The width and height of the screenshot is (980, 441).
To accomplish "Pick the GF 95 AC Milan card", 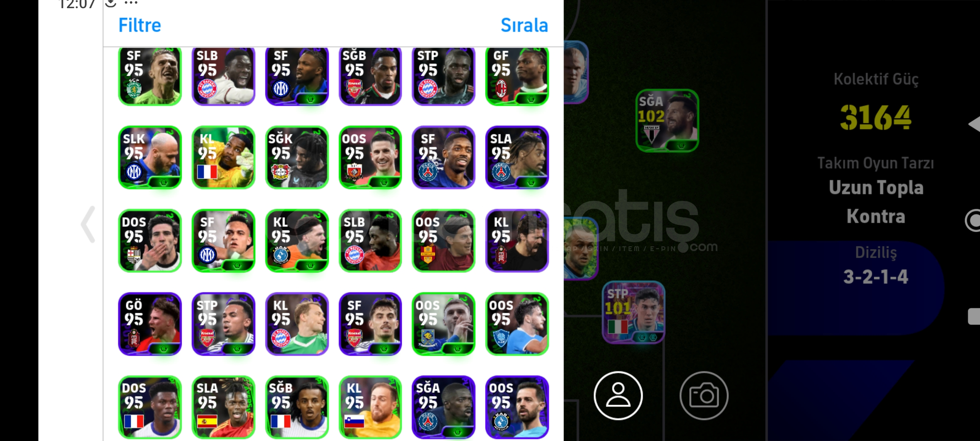I will coord(517,76).
